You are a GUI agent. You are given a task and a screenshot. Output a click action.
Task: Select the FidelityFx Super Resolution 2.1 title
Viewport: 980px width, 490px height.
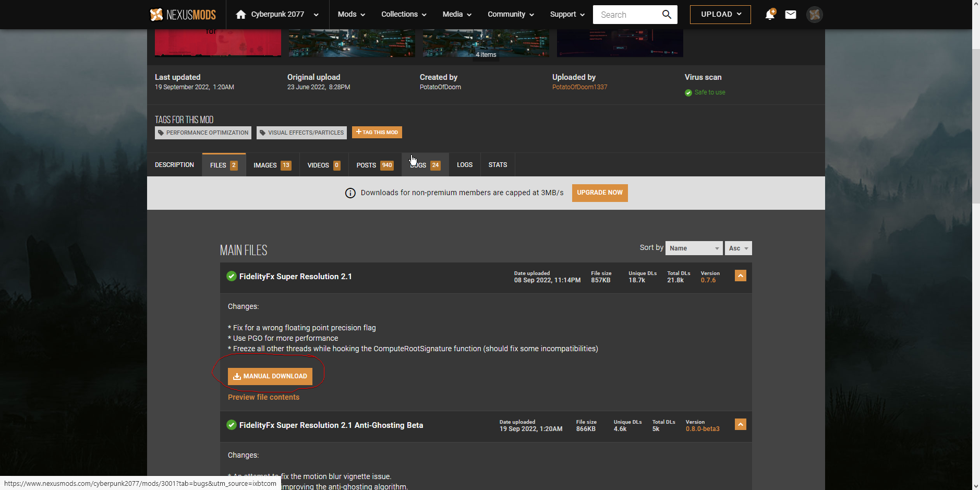296,277
